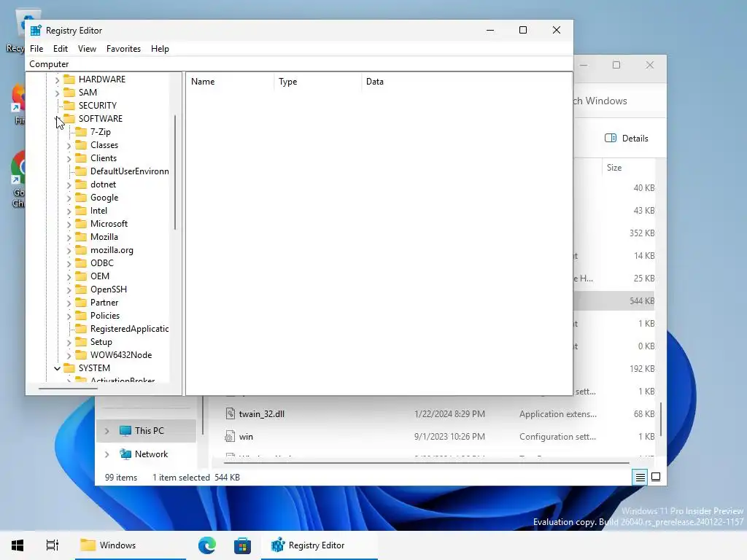The image size is (747, 560).
Task: Click Explorer's horizontal scrollbar
Action: 427,462
